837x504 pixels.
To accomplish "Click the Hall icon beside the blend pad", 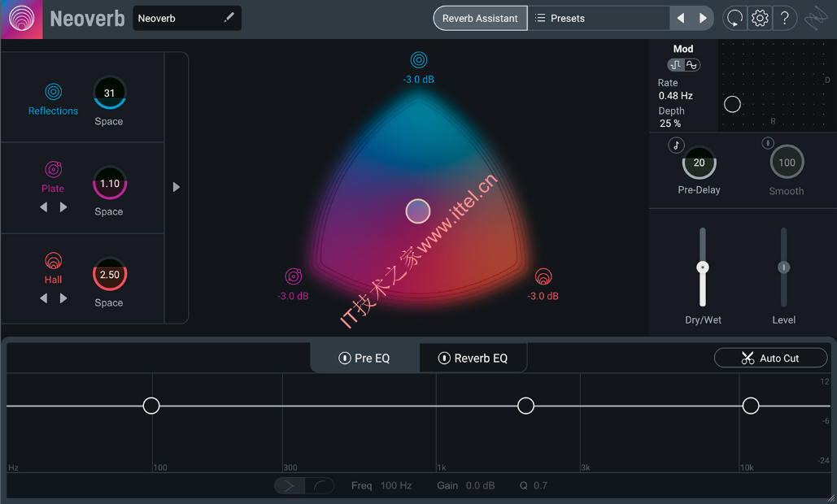I will point(543,276).
